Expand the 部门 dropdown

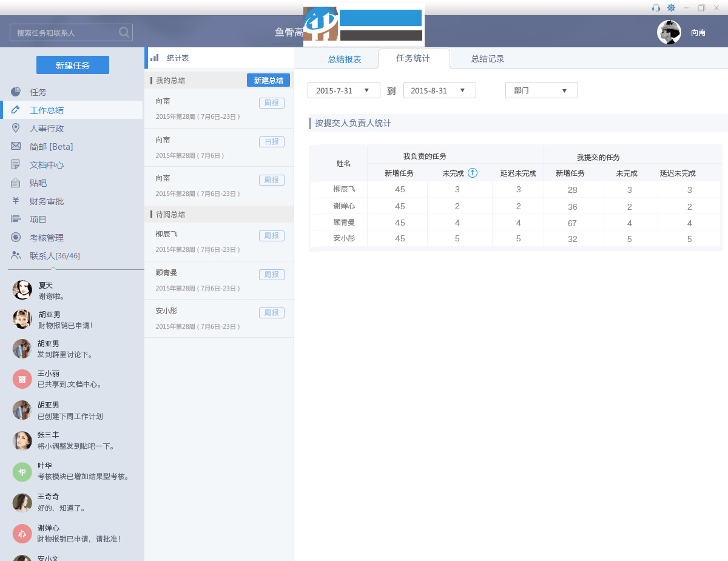(x=542, y=90)
